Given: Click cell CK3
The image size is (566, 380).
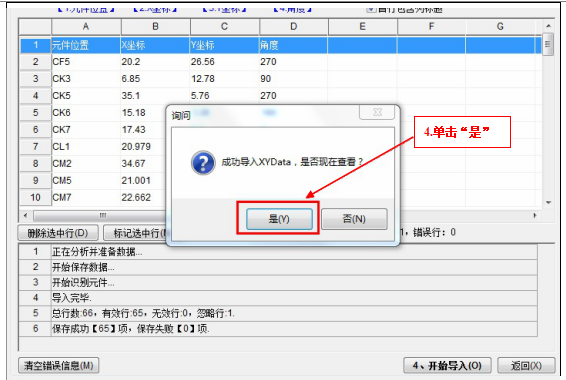Looking at the screenshot, I should [86, 79].
